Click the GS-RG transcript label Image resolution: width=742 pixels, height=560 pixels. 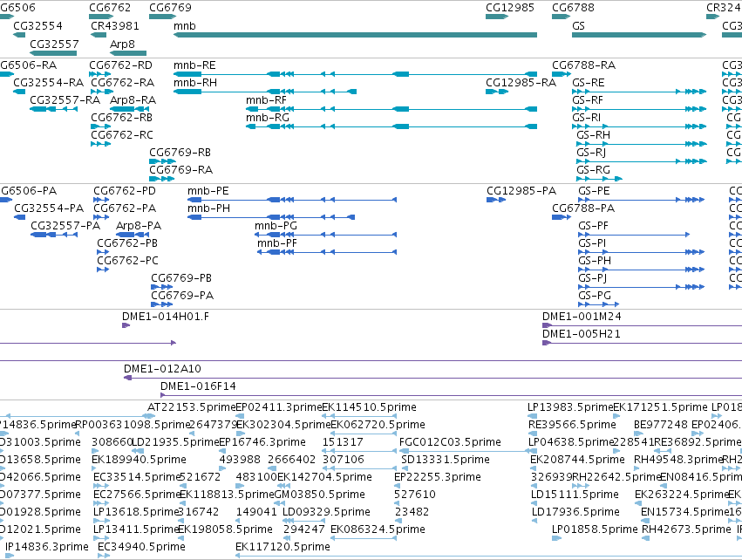click(x=594, y=170)
